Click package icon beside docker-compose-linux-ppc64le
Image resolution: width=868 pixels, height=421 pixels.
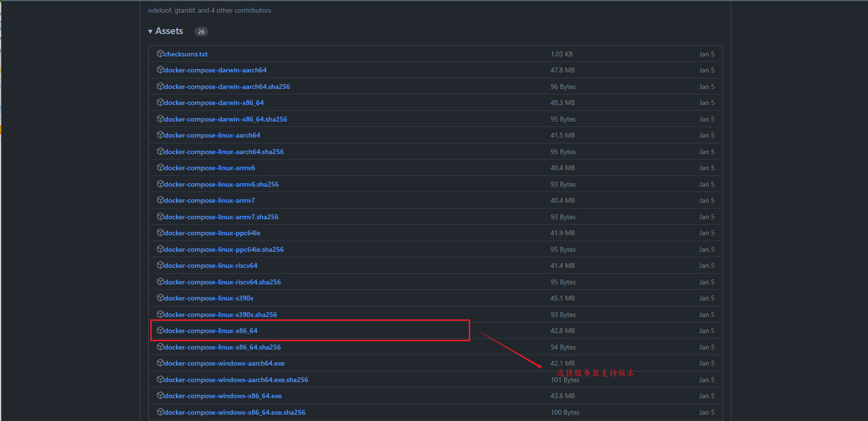pyautogui.click(x=160, y=233)
